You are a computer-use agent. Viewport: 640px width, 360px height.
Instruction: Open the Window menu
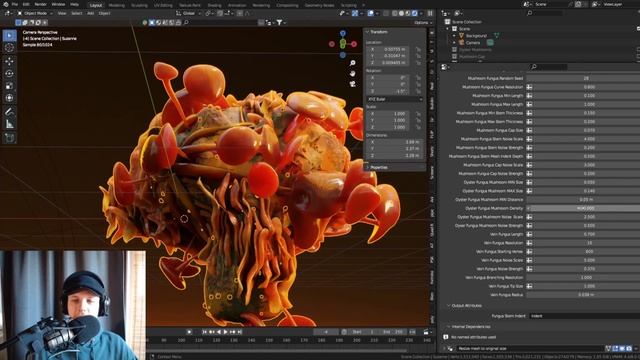(58, 4)
